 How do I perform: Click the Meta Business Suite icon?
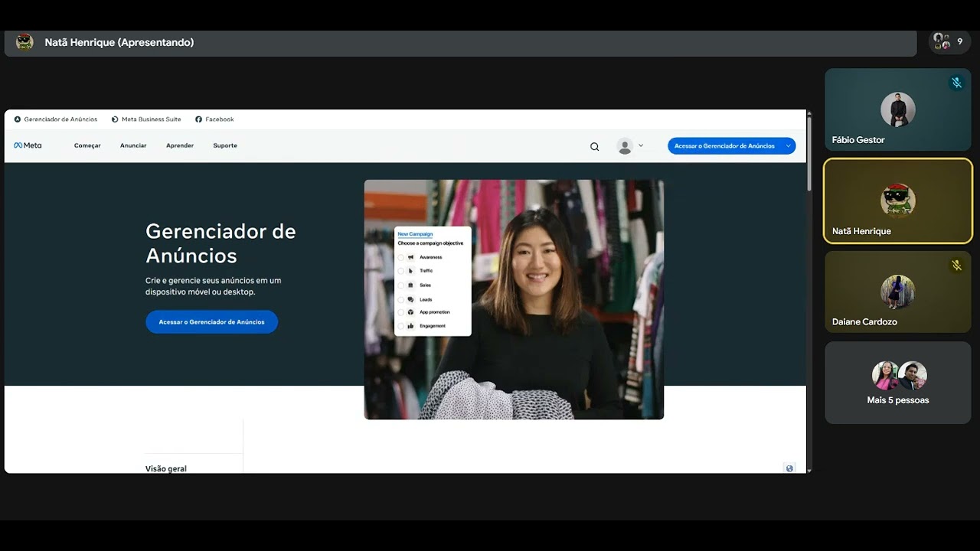[x=115, y=119]
